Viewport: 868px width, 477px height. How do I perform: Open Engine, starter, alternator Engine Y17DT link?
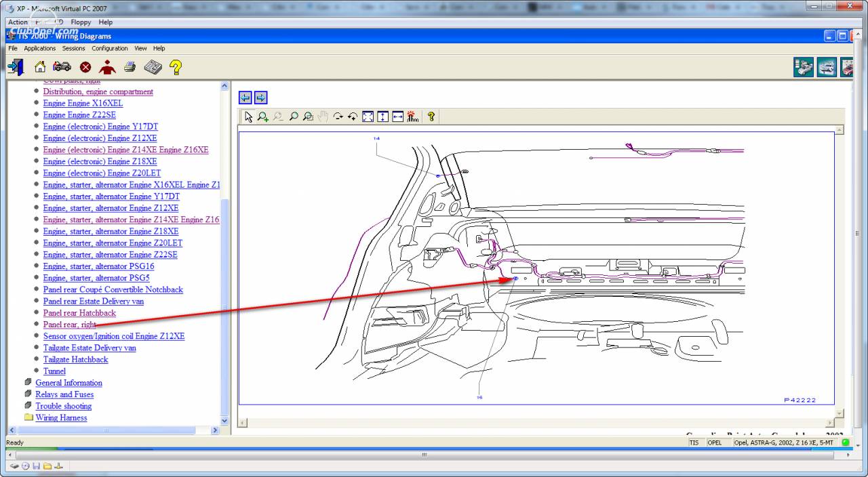tap(111, 196)
